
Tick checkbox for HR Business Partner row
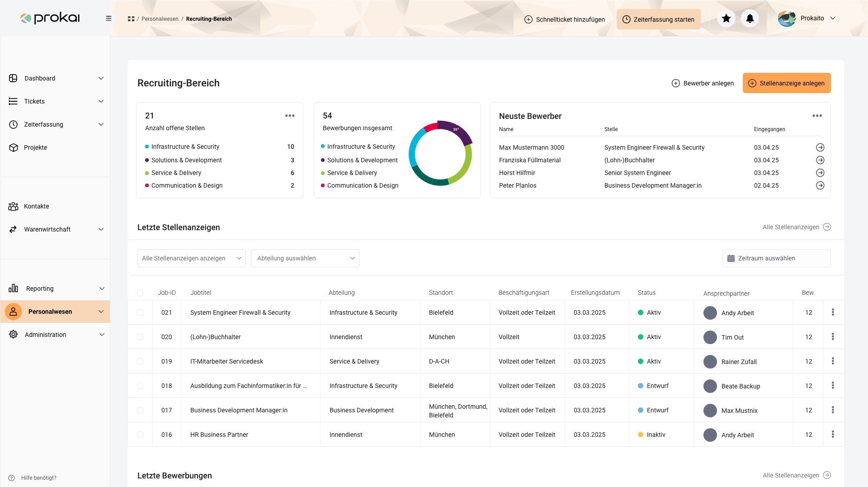(140, 435)
